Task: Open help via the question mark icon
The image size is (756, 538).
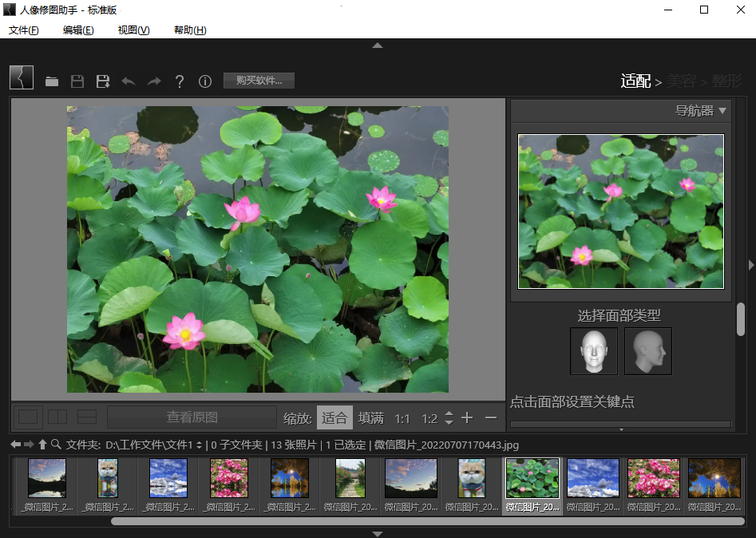Action: tap(180, 81)
